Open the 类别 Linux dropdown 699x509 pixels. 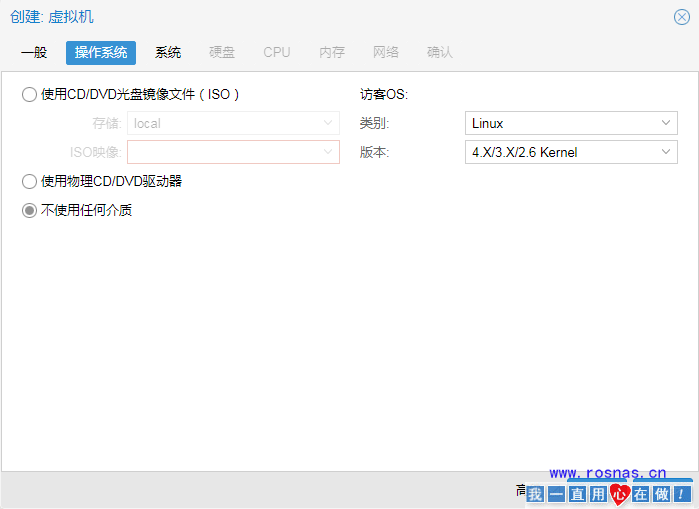coord(571,123)
